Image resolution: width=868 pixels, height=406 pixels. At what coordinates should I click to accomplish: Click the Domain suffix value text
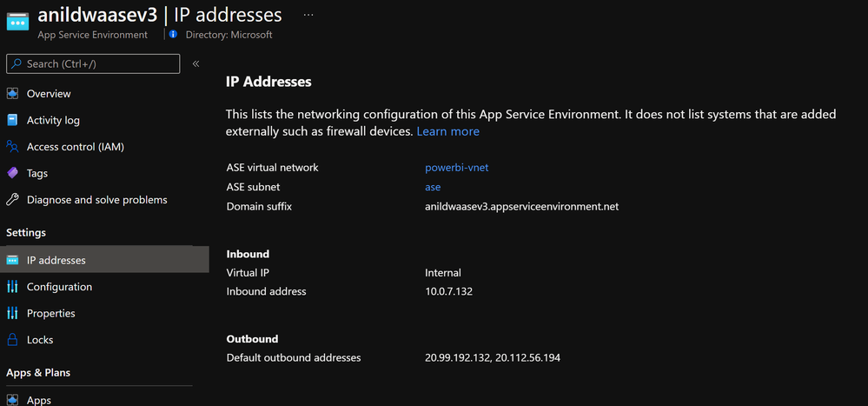click(521, 206)
